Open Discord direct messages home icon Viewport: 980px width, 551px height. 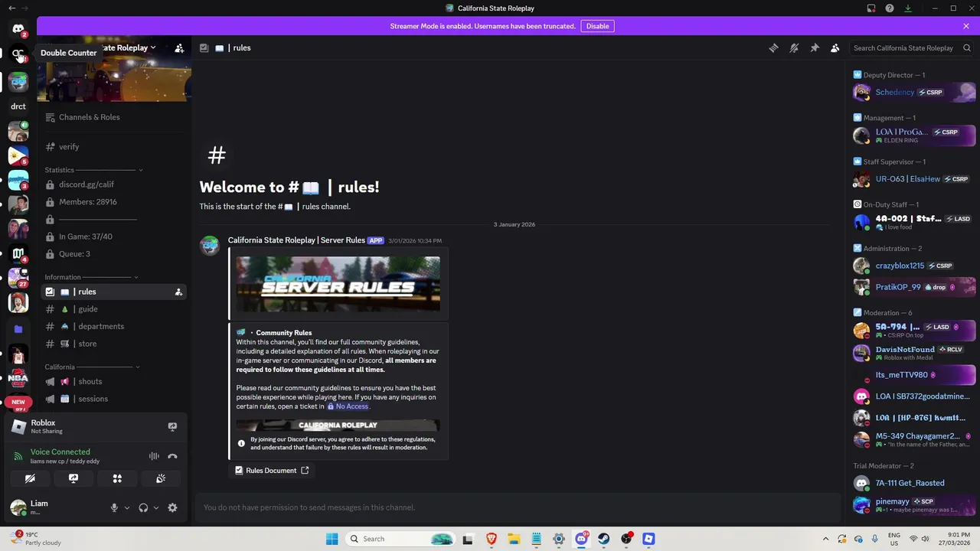pos(18,29)
